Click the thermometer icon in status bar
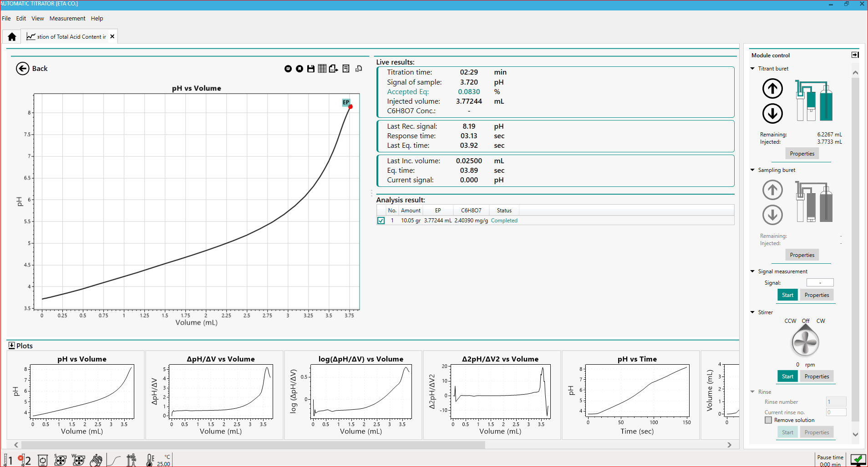This screenshot has height=467, width=868. pyautogui.click(x=150, y=460)
